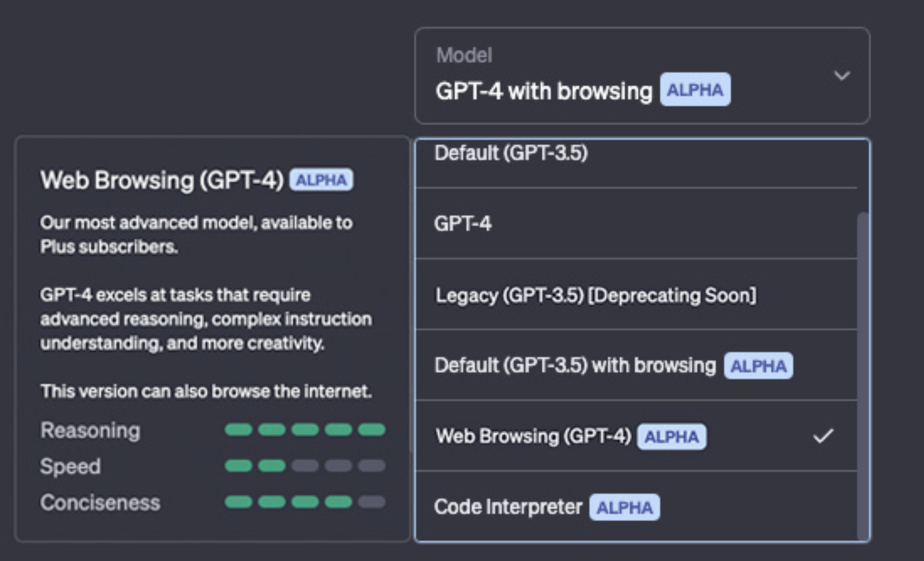Click ALPHA badge in Web Browsing info card title
Image resolution: width=924 pixels, height=561 pixels.
pos(321,180)
